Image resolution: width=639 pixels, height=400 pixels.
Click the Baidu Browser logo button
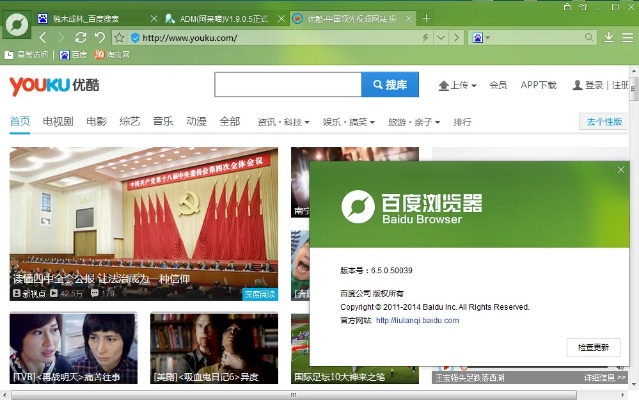click(x=17, y=24)
